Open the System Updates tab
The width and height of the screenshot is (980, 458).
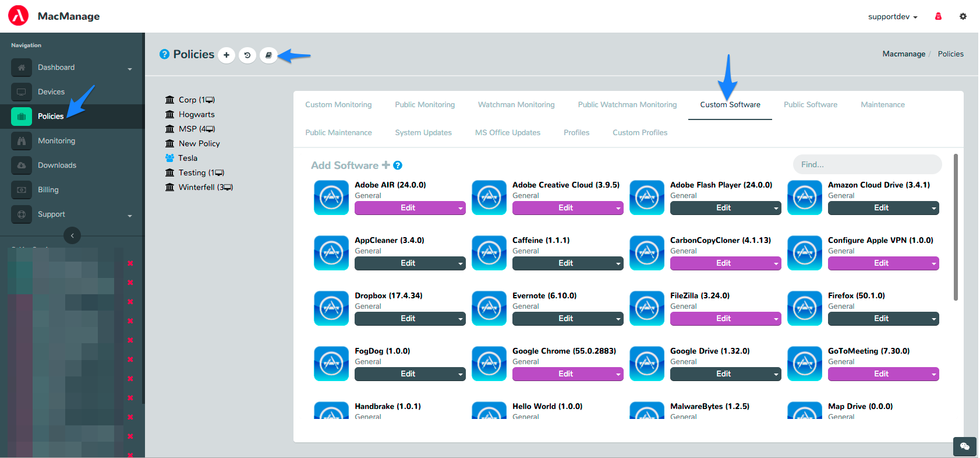tap(423, 133)
